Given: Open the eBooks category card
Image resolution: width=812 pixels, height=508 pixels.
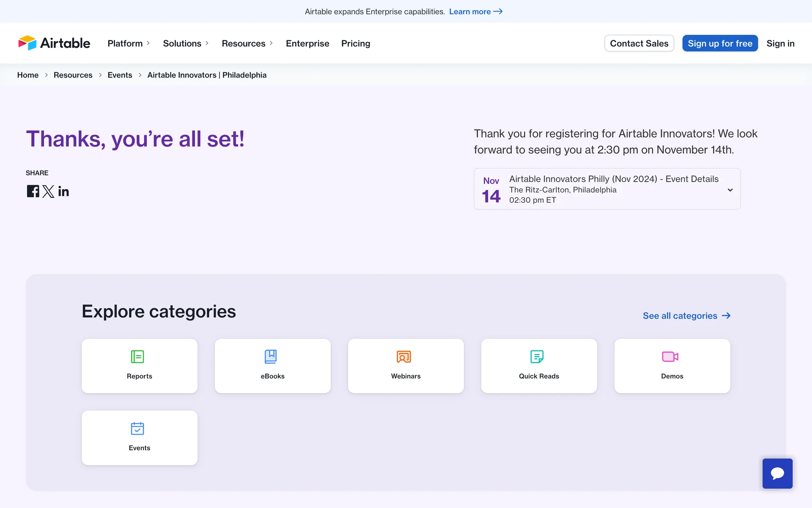Looking at the screenshot, I should [273, 366].
